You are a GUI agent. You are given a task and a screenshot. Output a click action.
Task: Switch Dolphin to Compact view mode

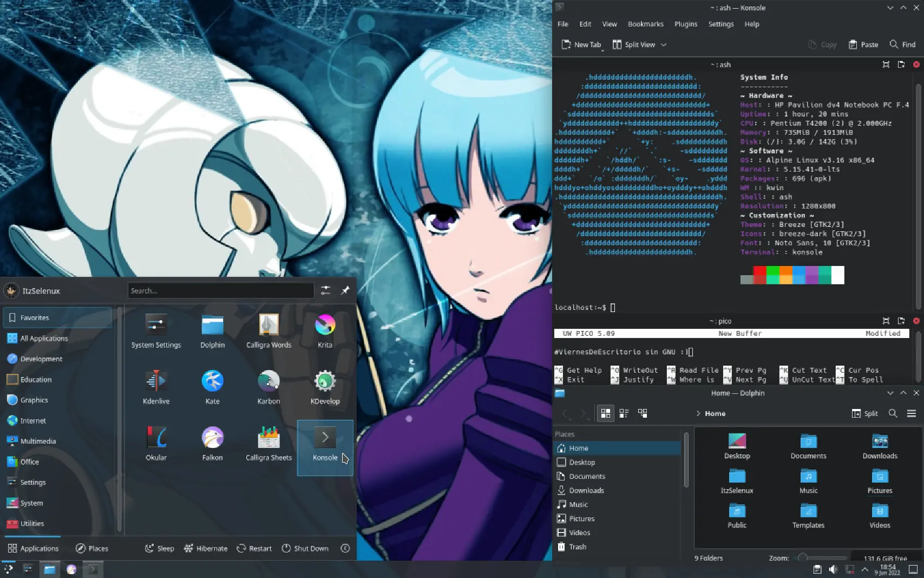[x=624, y=413]
